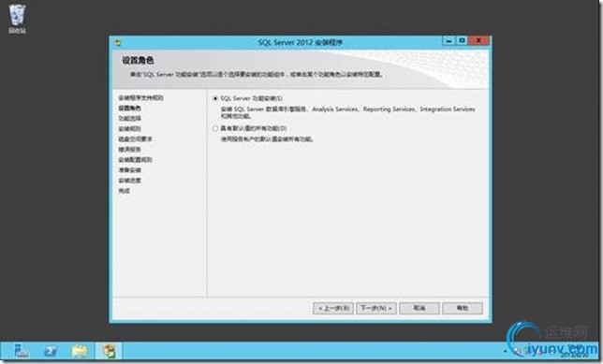Screen dimensions: 603x364
Task: Click the description mentioning Analysis Services
Action: [347, 112]
